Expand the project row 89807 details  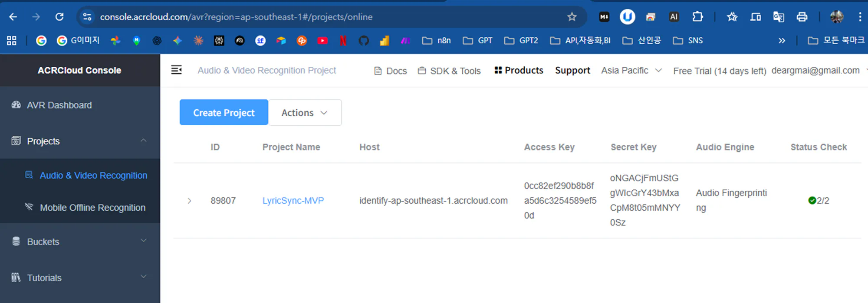coord(189,201)
